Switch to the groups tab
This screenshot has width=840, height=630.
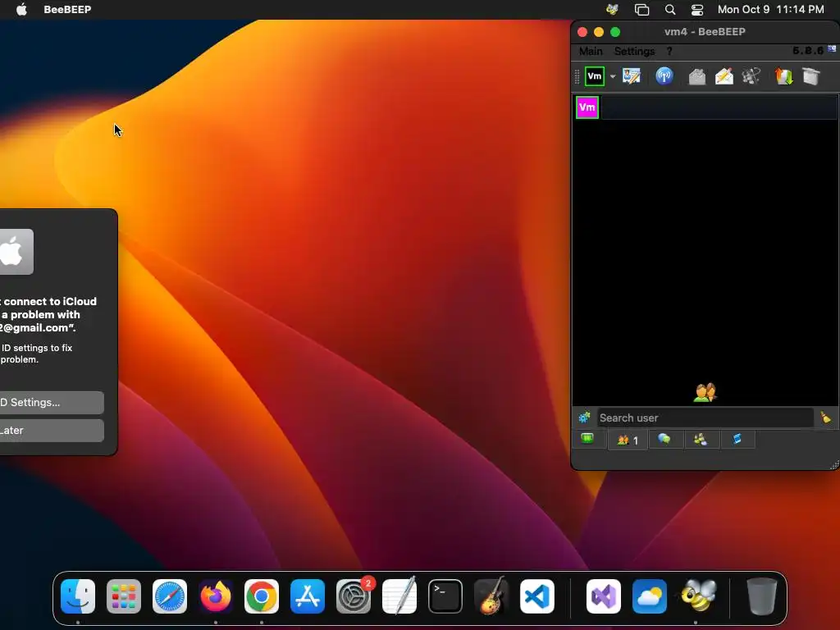[701, 440]
